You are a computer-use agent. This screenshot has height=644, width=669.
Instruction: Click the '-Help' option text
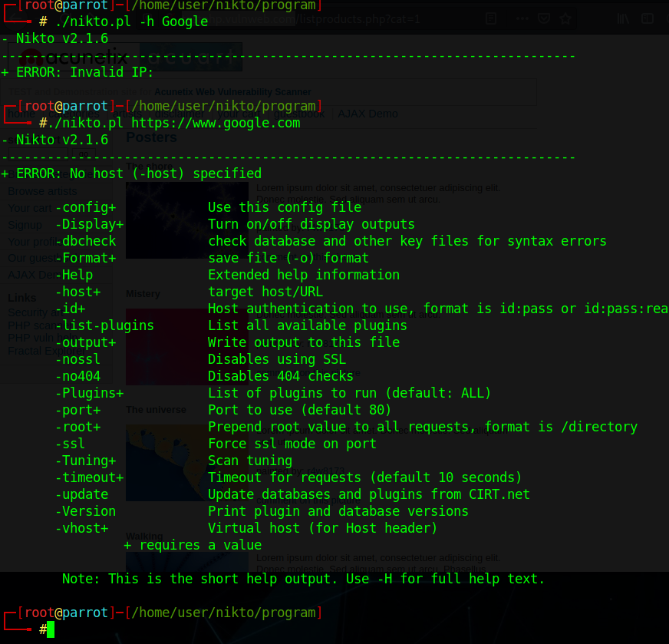(74, 275)
